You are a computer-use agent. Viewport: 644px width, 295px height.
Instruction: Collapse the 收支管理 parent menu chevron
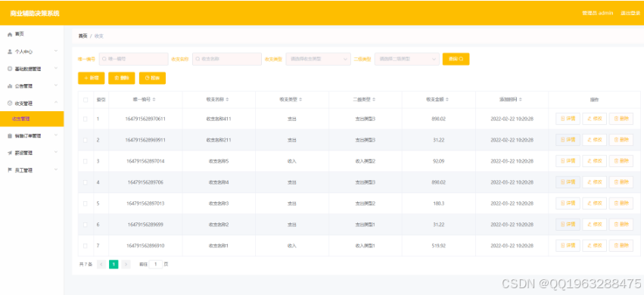56,103
